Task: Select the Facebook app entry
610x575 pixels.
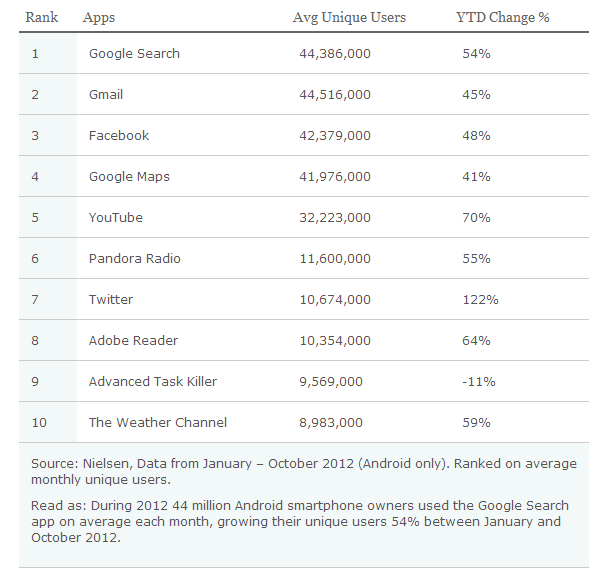Action: [x=118, y=135]
